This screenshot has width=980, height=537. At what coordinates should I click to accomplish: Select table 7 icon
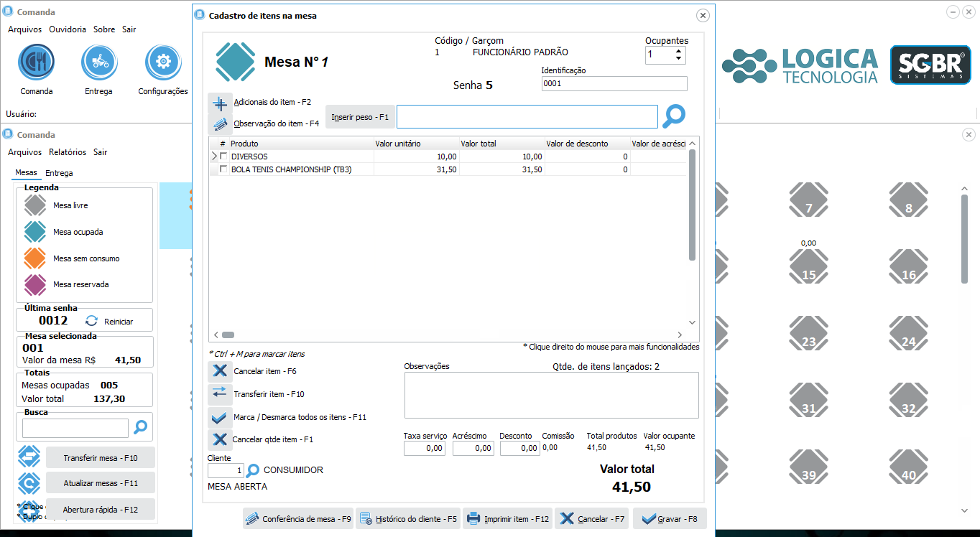tap(809, 200)
